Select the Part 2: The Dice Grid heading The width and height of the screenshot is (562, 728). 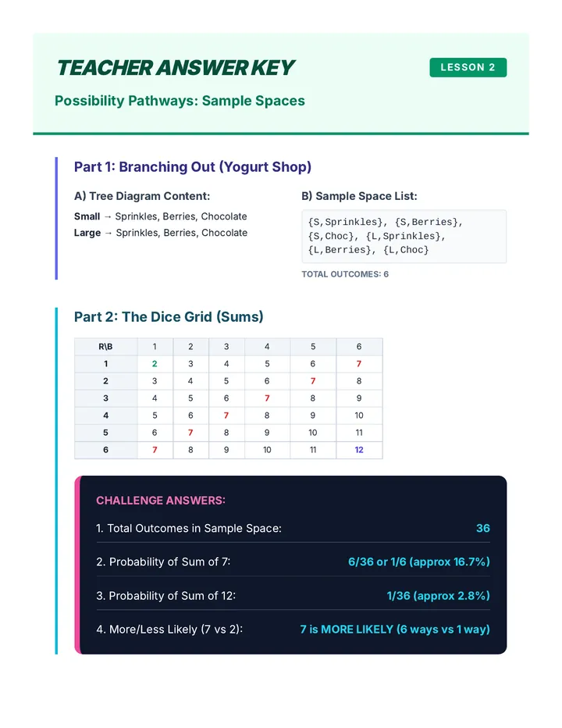click(x=169, y=316)
